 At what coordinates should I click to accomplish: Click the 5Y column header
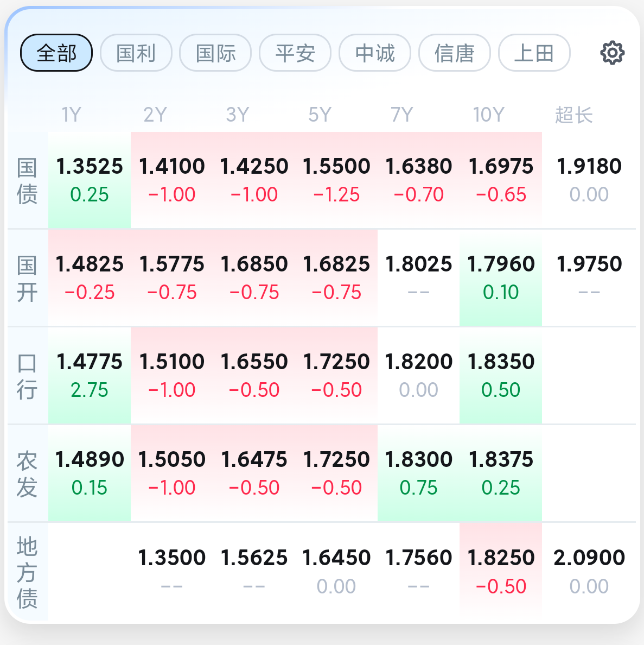(x=320, y=115)
